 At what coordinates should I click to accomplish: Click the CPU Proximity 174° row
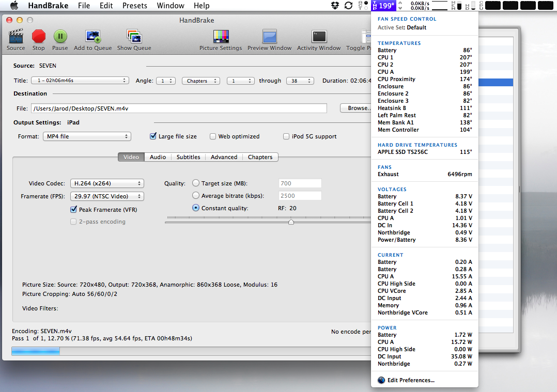pyautogui.click(x=425, y=79)
